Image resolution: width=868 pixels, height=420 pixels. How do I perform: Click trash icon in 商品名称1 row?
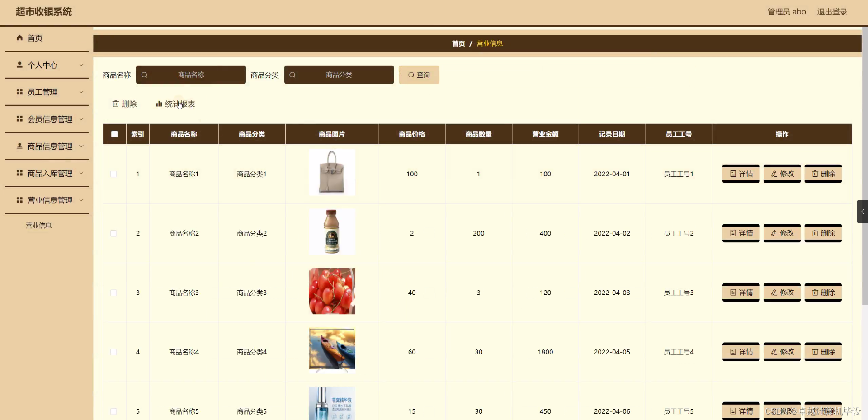pos(815,174)
